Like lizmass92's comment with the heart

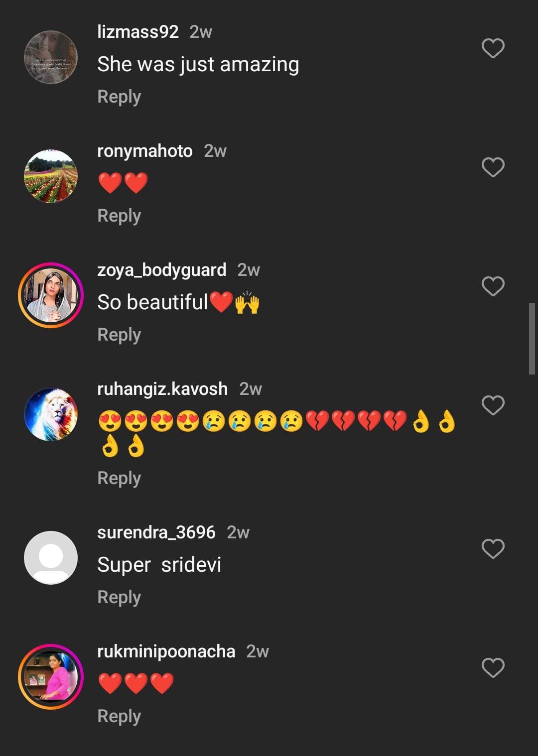click(x=493, y=48)
